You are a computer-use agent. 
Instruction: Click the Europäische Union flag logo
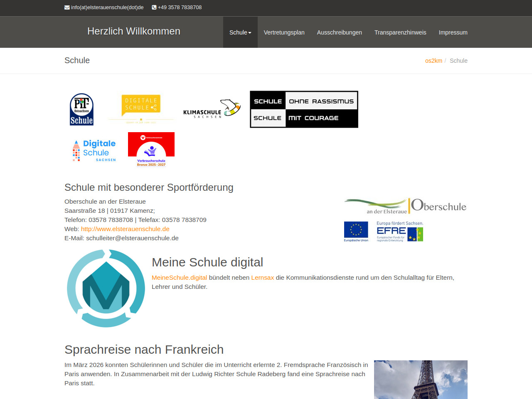click(356, 232)
